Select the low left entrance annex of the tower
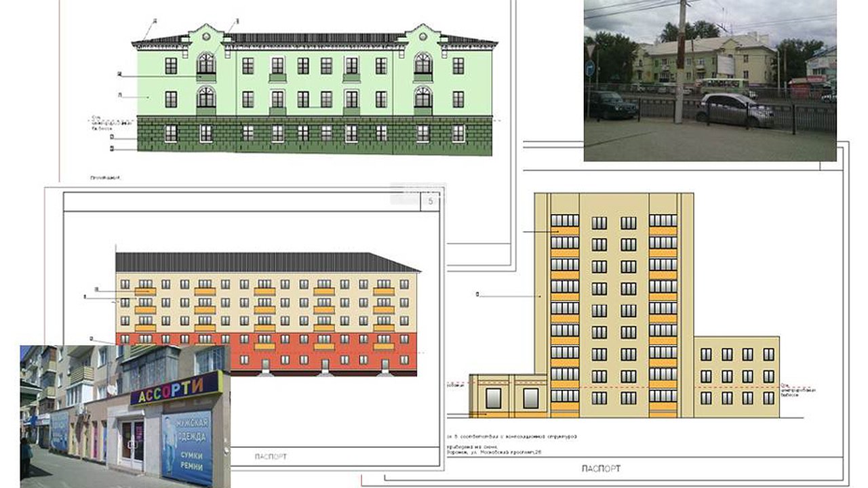Image resolution: width=868 pixels, height=488 pixels. click(507, 396)
